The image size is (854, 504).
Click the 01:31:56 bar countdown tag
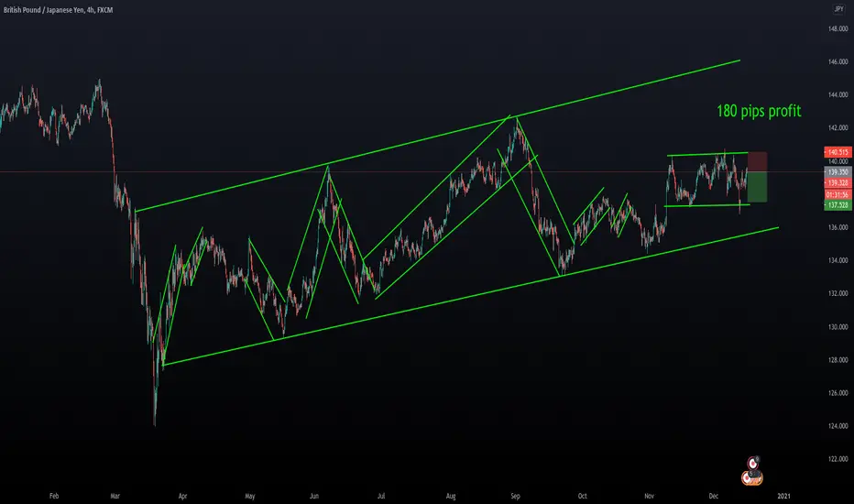click(x=838, y=194)
